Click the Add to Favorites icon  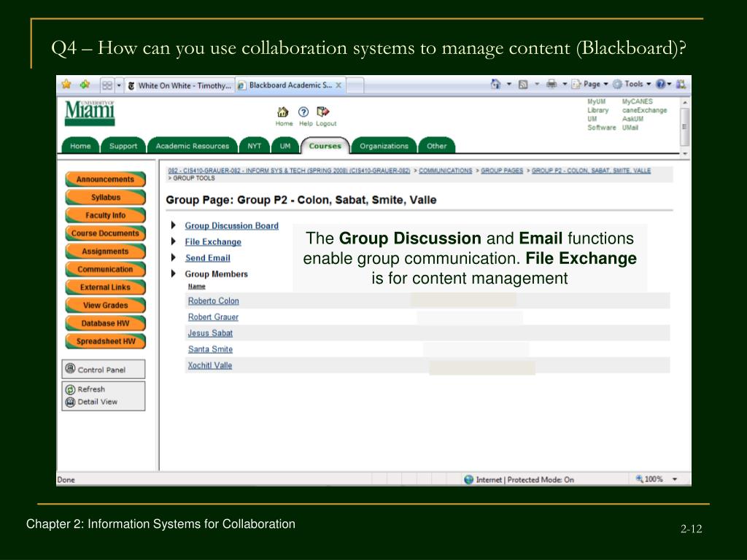(x=85, y=85)
